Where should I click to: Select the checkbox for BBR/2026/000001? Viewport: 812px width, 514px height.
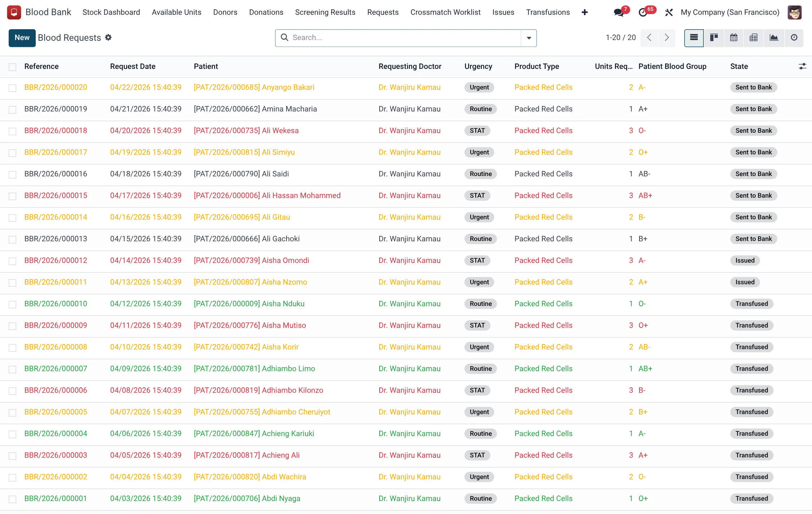13,499
